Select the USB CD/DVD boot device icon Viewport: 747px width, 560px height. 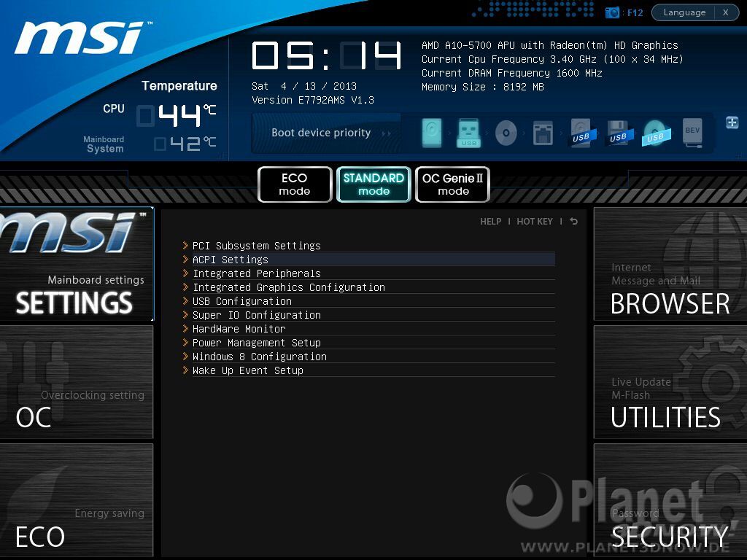656,133
